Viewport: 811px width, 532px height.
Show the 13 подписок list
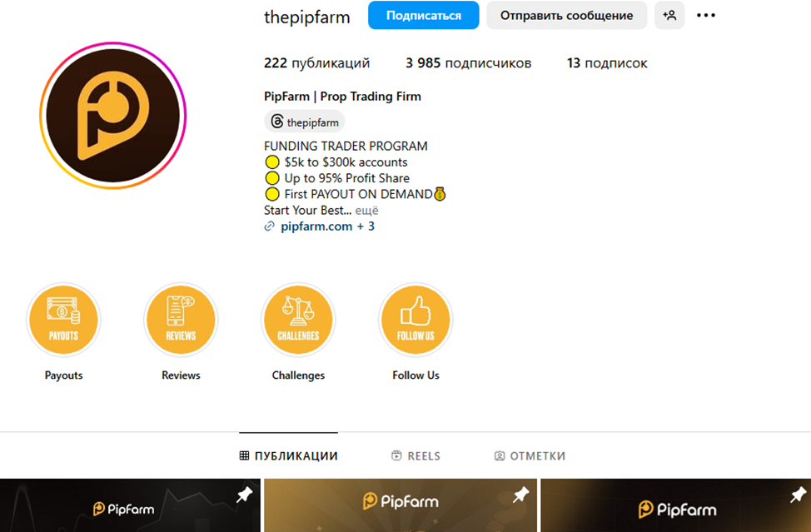[607, 63]
